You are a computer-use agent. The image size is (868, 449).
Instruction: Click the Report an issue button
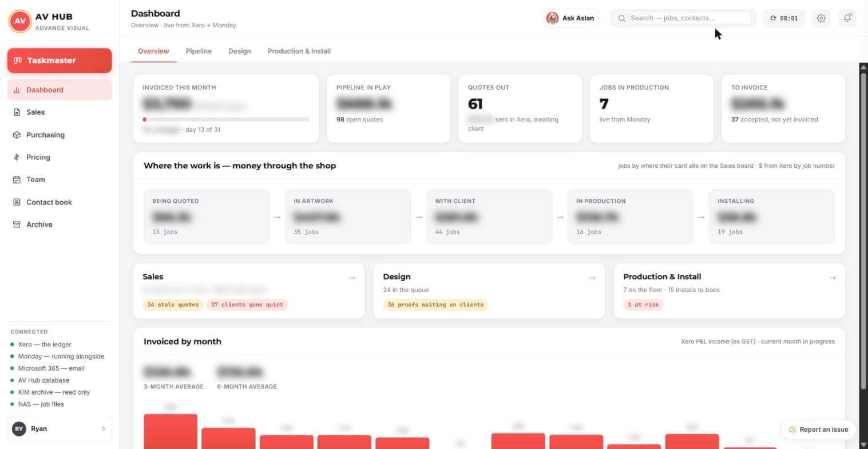tap(818, 430)
